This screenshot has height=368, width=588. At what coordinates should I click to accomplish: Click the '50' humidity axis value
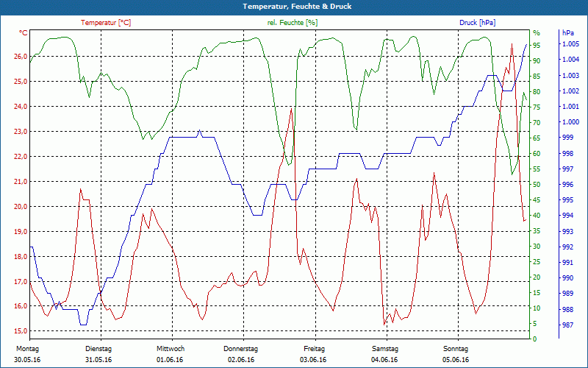pos(537,185)
